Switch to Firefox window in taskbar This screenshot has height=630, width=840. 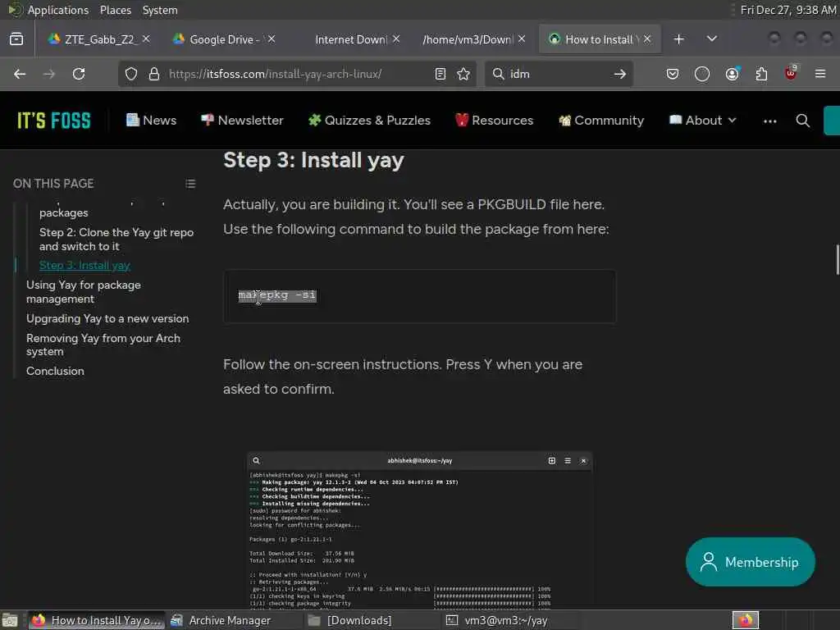97,620
